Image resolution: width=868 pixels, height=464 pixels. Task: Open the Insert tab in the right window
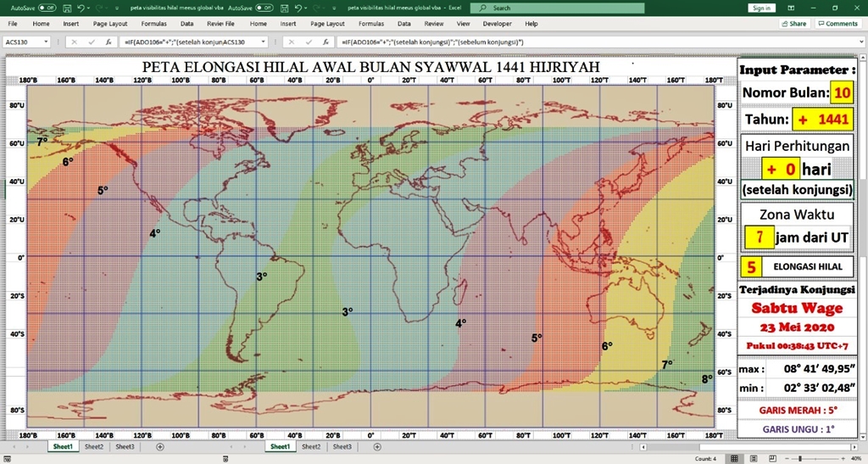288,24
